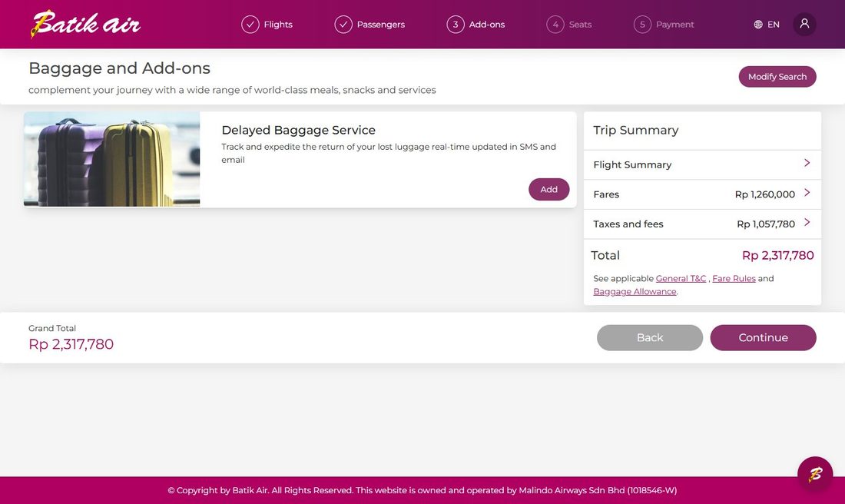845x504 pixels.
Task: Click the Fares amount Rp 1,260,000
Action: [x=764, y=194]
